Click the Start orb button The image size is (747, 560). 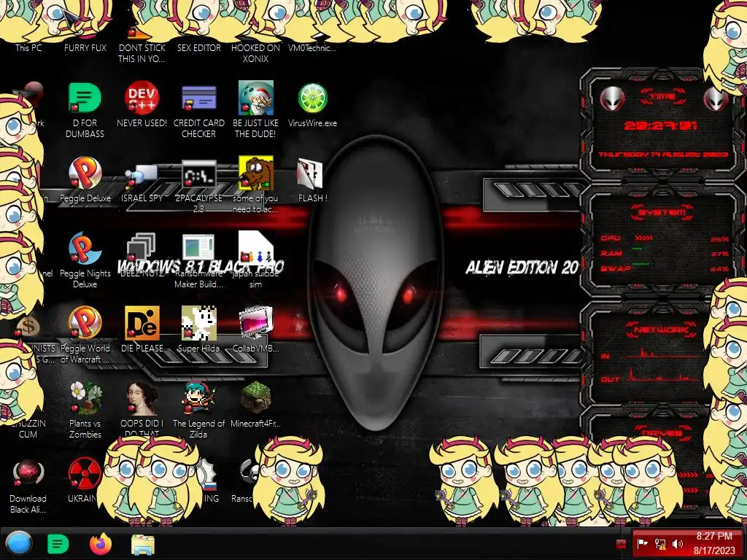pyautogui.click(x=18, y=544)
